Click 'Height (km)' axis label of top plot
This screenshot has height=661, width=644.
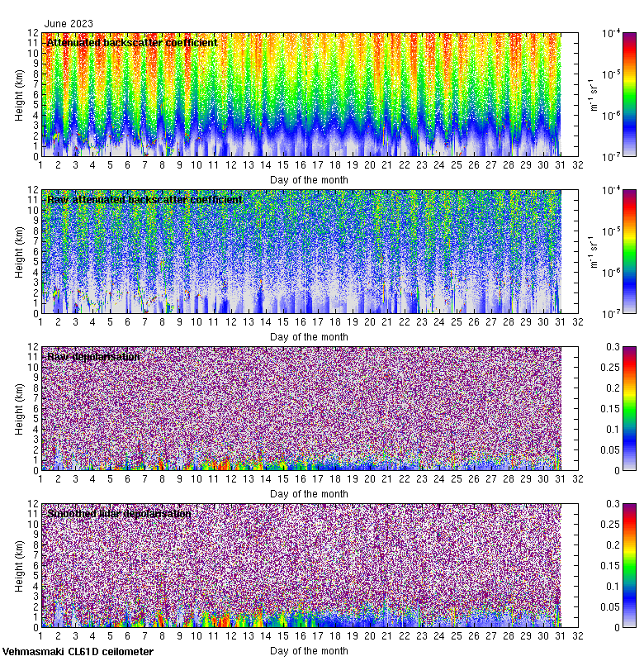tap(19, 94)
